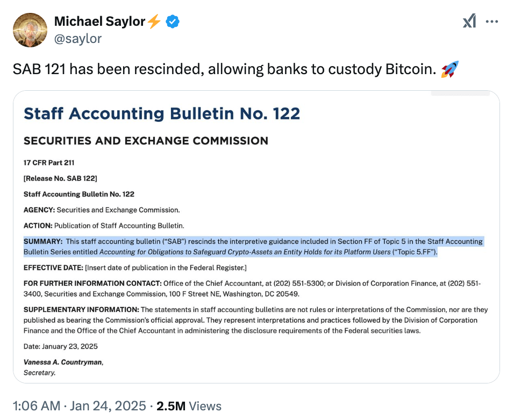Click the Vanessa A. Countryman signature
This screenshot has height=420, width=514.
(x=63, y=362)
